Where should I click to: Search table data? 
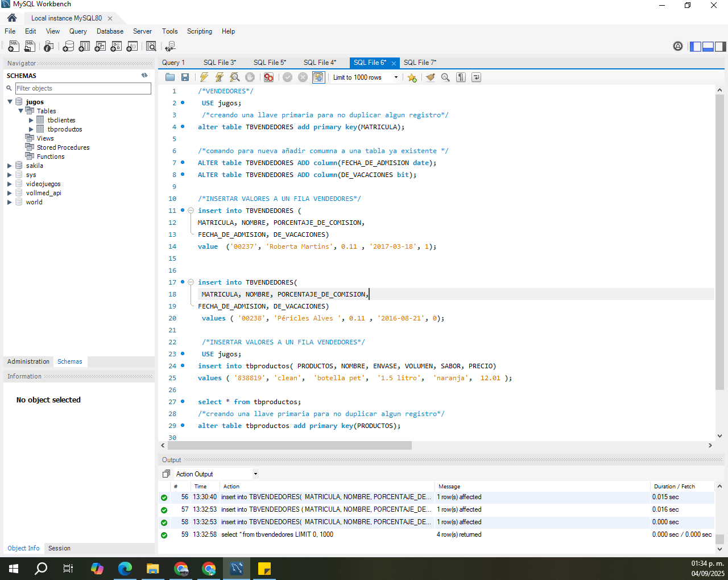pos(151,47)
